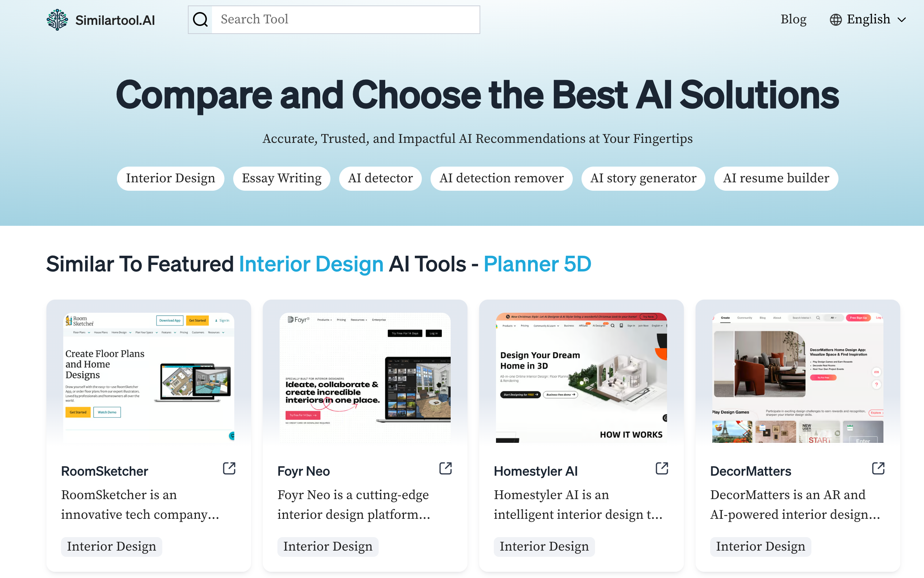
Task: Click the globe icon next to English
Action: [x=835, y=19]
